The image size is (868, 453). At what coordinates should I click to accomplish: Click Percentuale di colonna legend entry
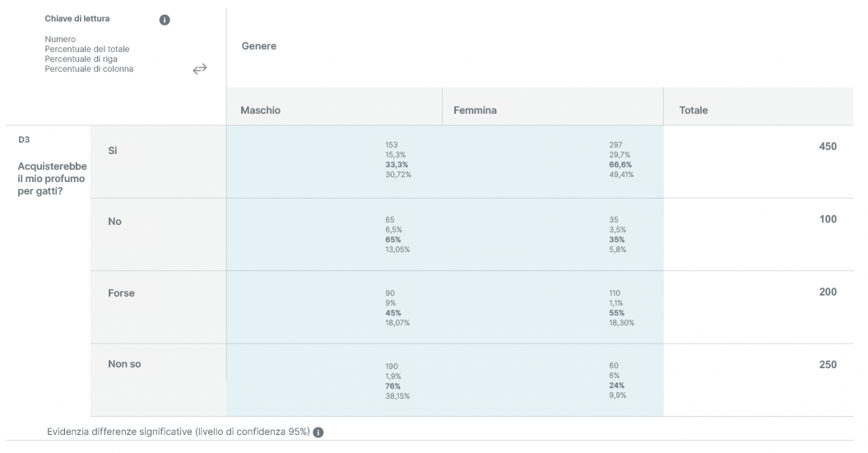pyautogui.click(x=89, y=68)
